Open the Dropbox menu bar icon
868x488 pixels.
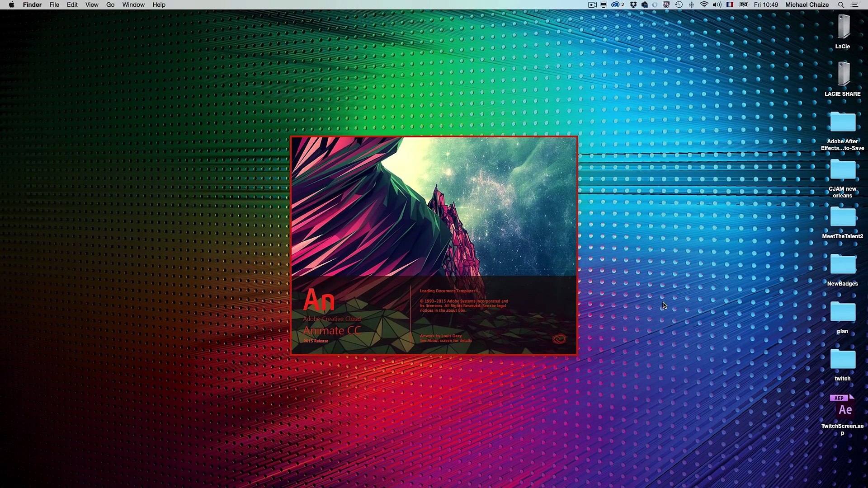point(633,5)
